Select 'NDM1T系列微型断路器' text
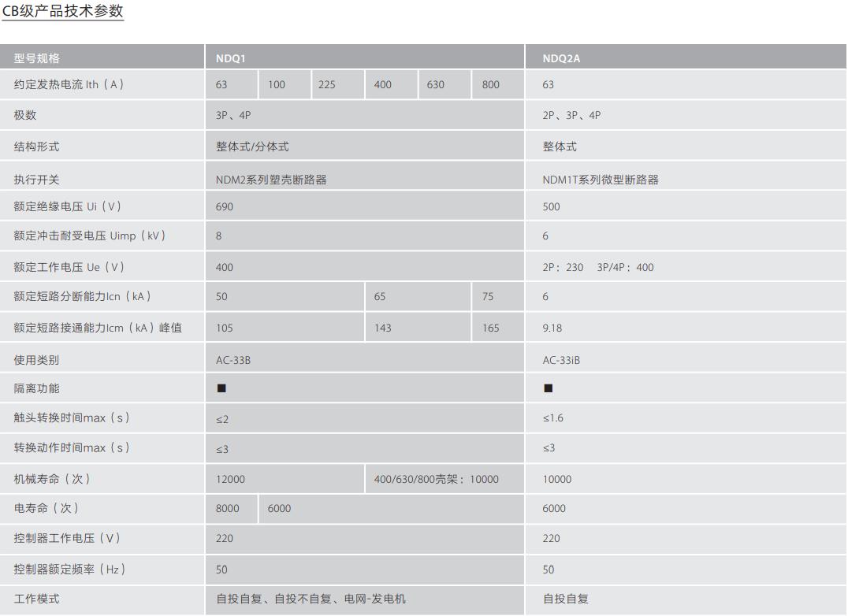This screenshot has height=616, width=848. [x=601, y=180]
